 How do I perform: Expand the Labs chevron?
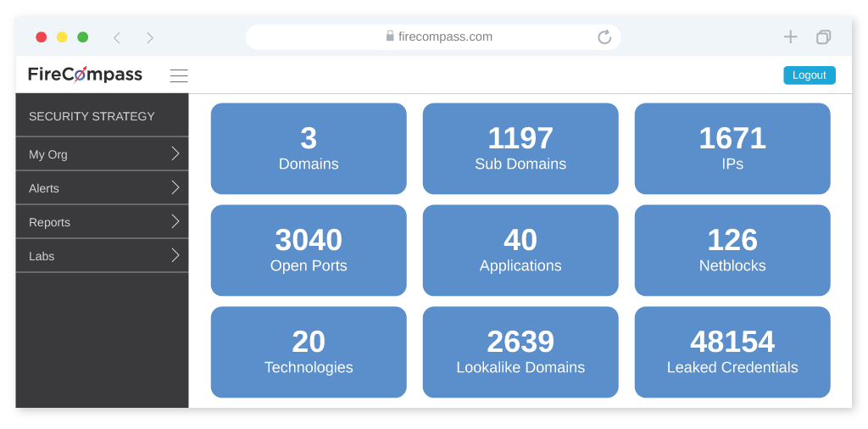click(x=175, y=256)
